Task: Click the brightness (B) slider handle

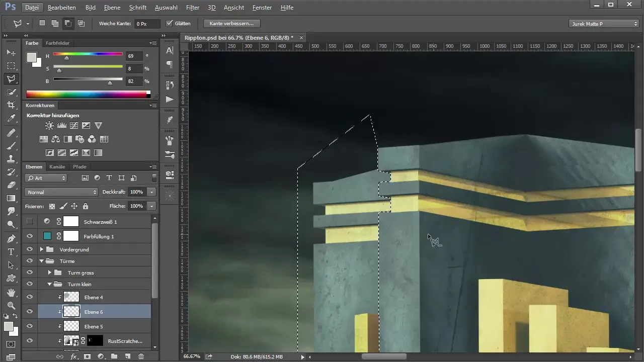Action: [110, 83]
